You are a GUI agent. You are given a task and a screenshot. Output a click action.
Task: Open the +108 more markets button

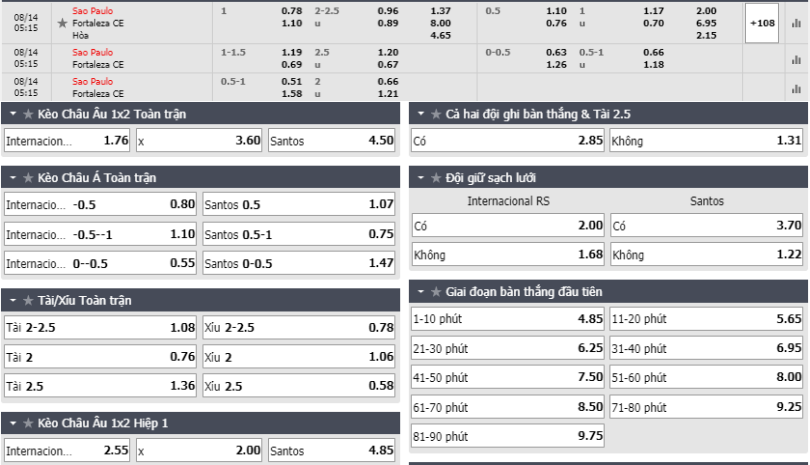pos(762,23)
